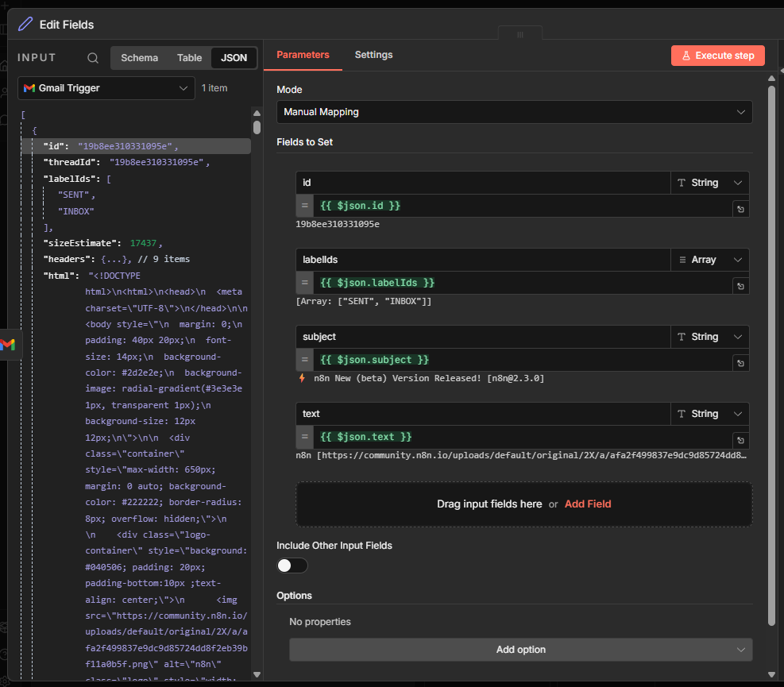Image resolution: width=784 pixels, height=687 pixels.
Task: Open the Gmail Trigger node selector
Action: pyautogui.click(x=106, y=88)
